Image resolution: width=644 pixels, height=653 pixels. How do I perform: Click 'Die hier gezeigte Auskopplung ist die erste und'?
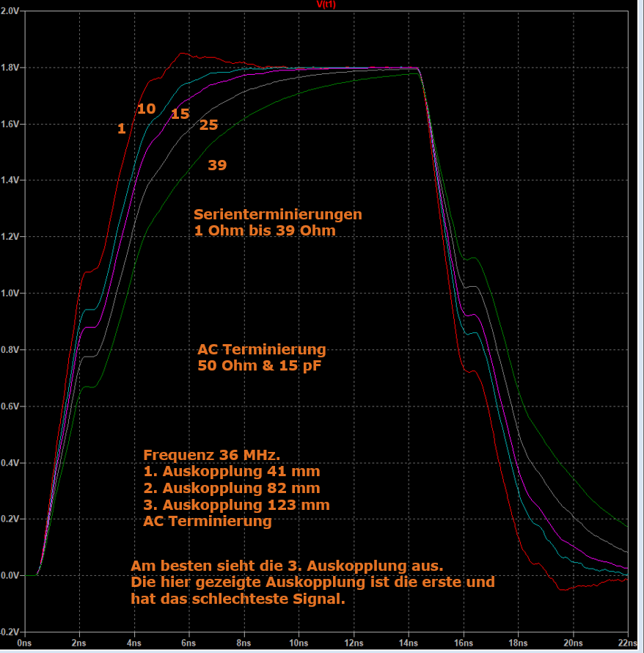pos(312,583)
